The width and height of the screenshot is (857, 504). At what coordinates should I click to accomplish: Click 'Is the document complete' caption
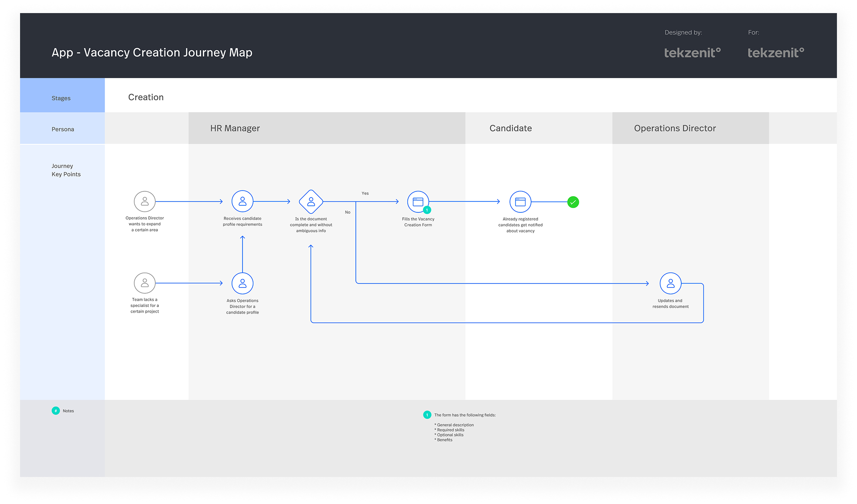tap(311, 225)
